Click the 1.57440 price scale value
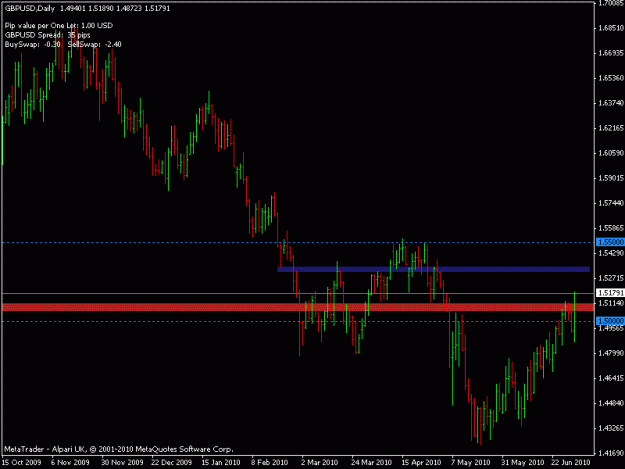 611,203
